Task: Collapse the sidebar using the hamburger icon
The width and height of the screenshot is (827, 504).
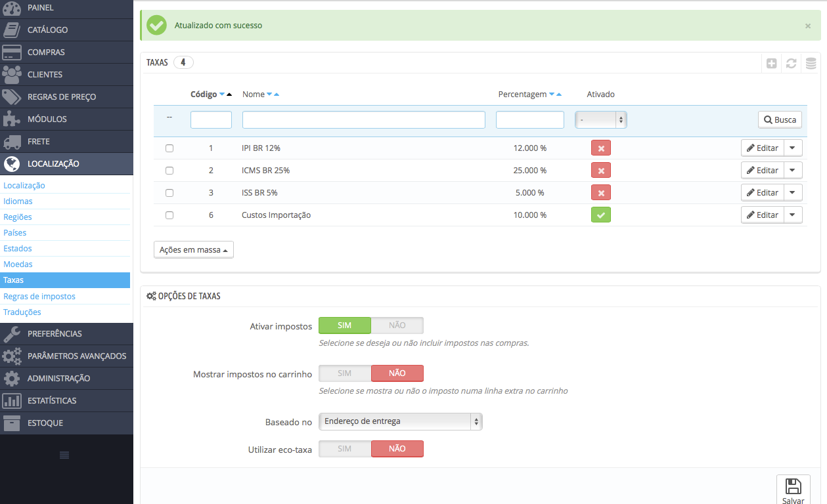Action: pyautogui.click(x=64, y=455)
